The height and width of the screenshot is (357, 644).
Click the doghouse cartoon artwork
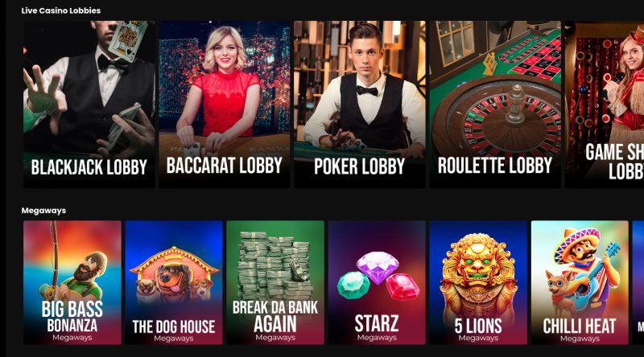click(x=174, y=273)
